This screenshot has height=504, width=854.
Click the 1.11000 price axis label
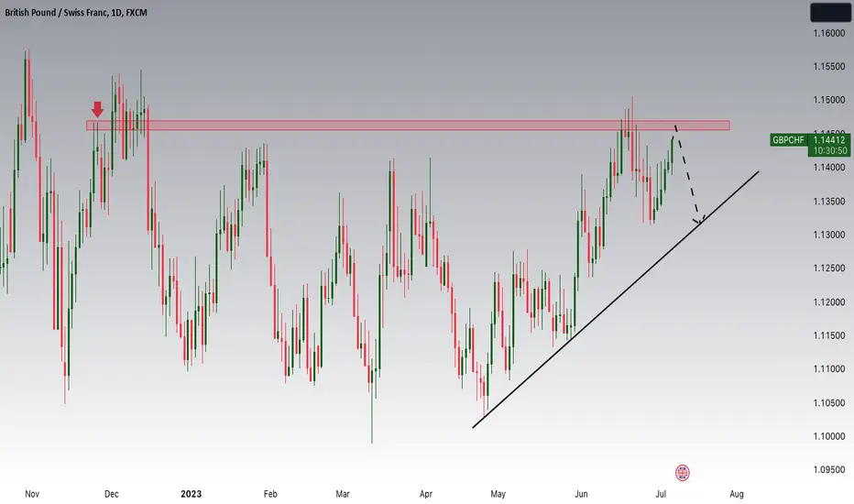coord(829,369)
